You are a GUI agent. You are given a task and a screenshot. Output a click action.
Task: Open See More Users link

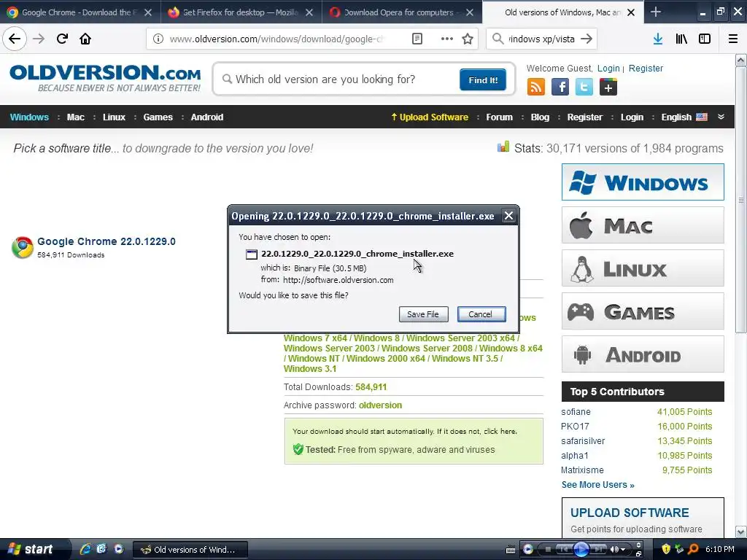tap(597, 485)
